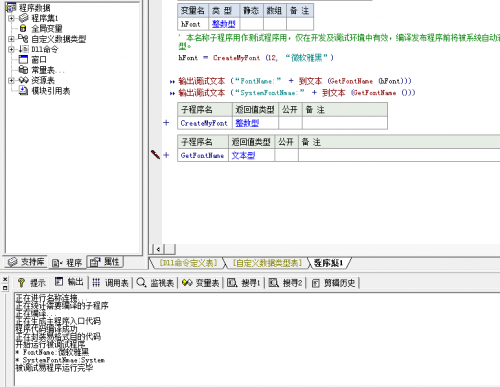
Task: Click the SystemFontNmae:System output line
Action: coord(61,360)
